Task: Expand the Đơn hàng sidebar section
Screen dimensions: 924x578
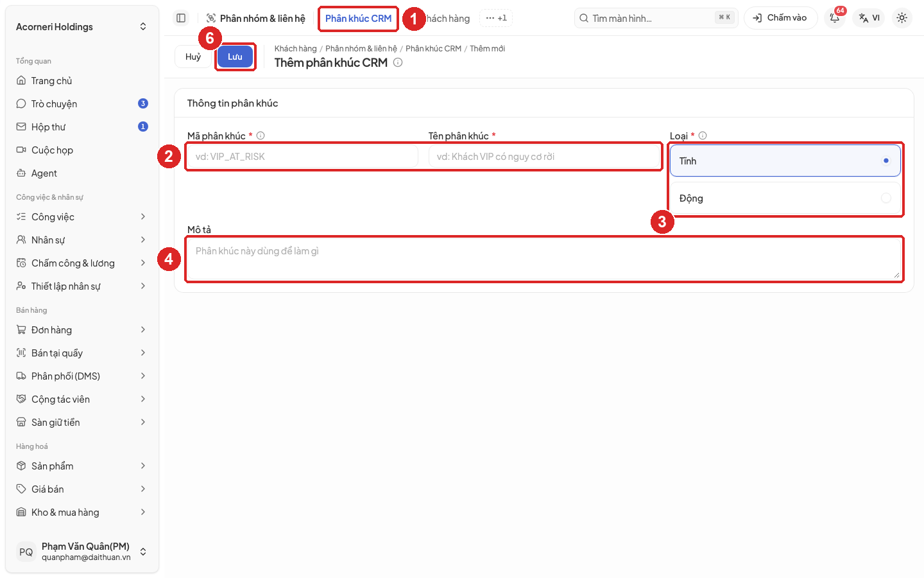Action: 82,329
